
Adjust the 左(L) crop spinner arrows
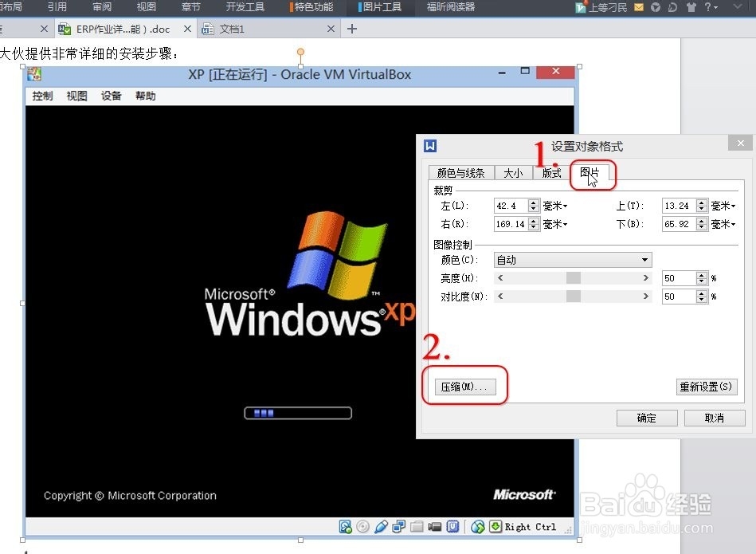(x=533, y=206)
